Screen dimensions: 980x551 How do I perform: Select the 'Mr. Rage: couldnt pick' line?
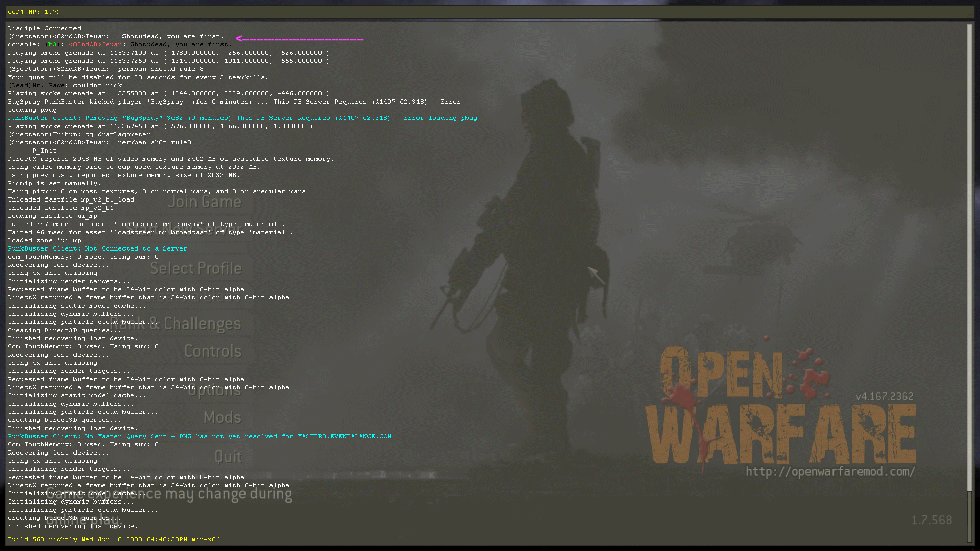tap(65, 85)
